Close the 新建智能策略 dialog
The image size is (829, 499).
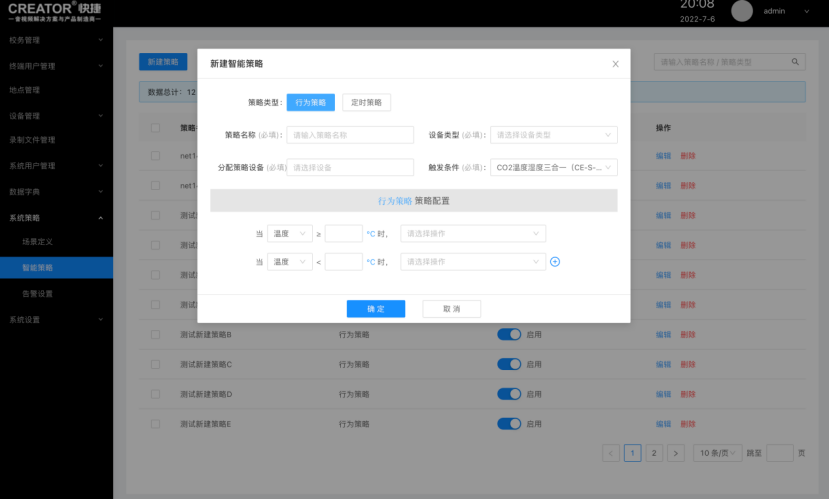click(x=615, y=64)
